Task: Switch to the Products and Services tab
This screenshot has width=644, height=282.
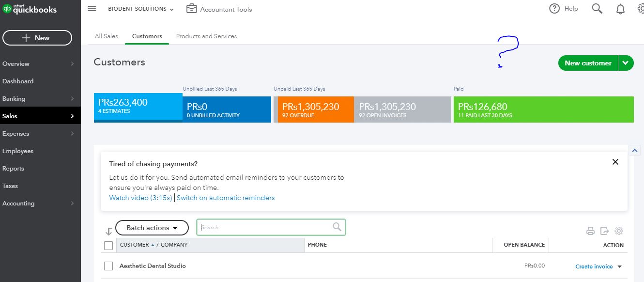Action: click(x=206, y=36)
